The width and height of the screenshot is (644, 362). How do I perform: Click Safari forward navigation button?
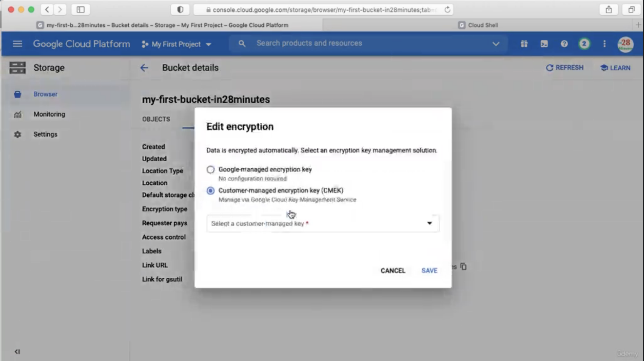[60, 9]
